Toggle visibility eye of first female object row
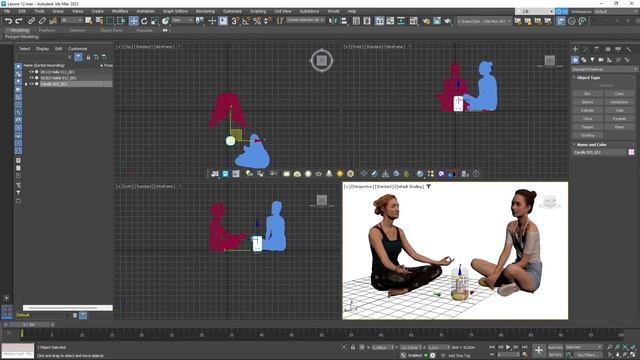Screen dimensions: 640x360 pyautogui.click(x=31, y=72)
